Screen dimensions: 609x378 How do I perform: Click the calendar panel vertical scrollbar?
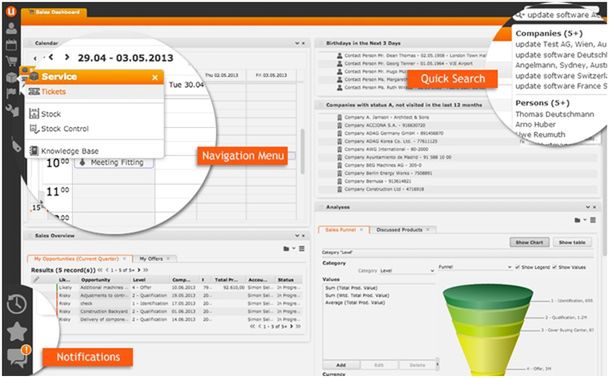click(302, 152)
